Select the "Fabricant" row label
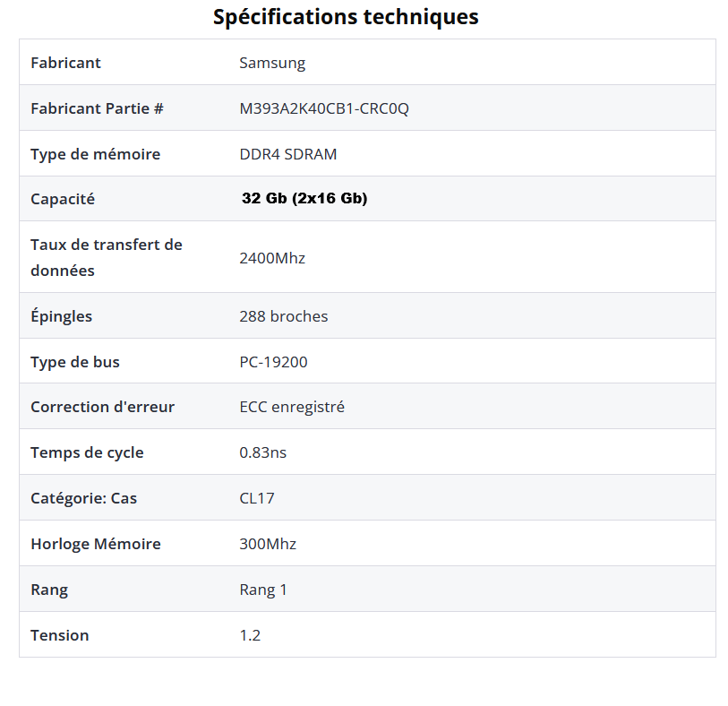The height and width of the screenshot is (706, 728). click(65, 63)
